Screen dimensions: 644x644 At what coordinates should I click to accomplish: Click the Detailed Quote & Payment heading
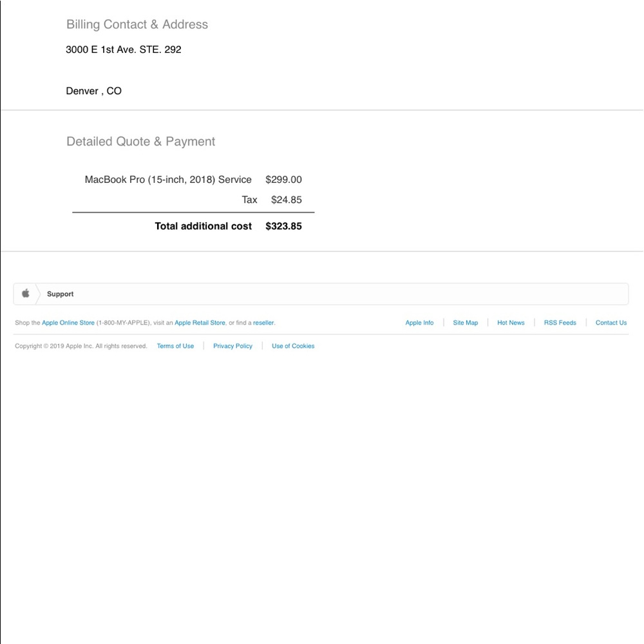point(141,141)
